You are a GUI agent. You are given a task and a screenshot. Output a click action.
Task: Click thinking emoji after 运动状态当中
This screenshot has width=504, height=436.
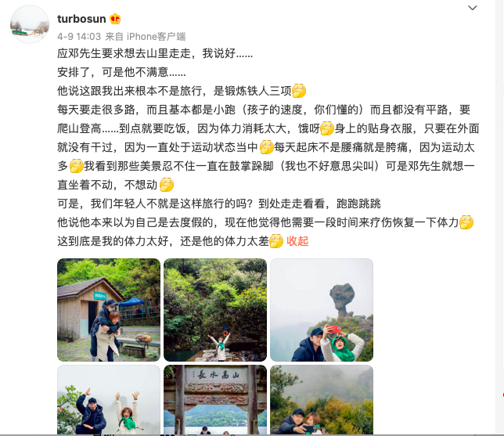pos(266,147)
